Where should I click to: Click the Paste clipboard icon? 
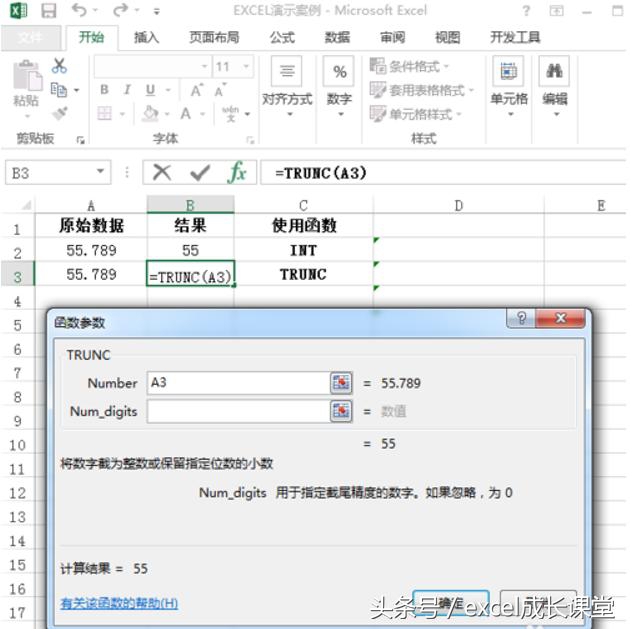(27, 75)
